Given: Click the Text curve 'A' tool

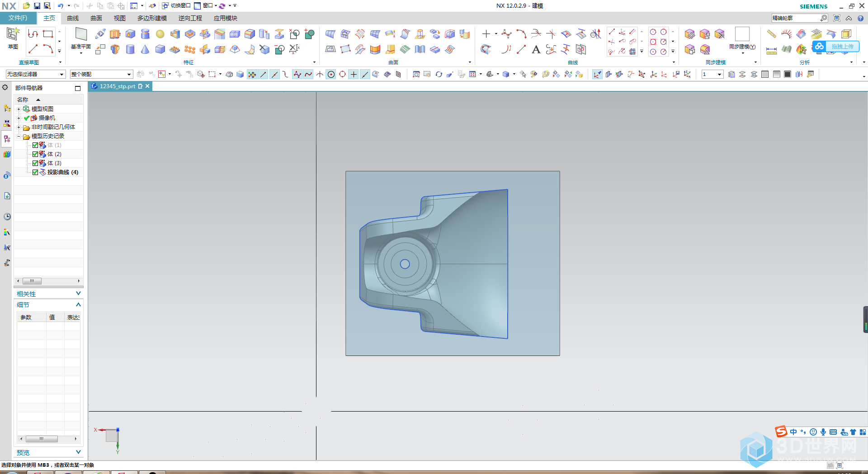Looking at the screenshot, I should [x=536, y=49].
